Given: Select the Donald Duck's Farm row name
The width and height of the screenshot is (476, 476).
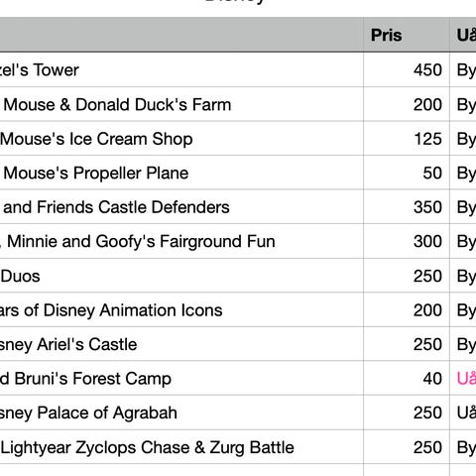Looking at the screenshot, I should coord(181,104).
